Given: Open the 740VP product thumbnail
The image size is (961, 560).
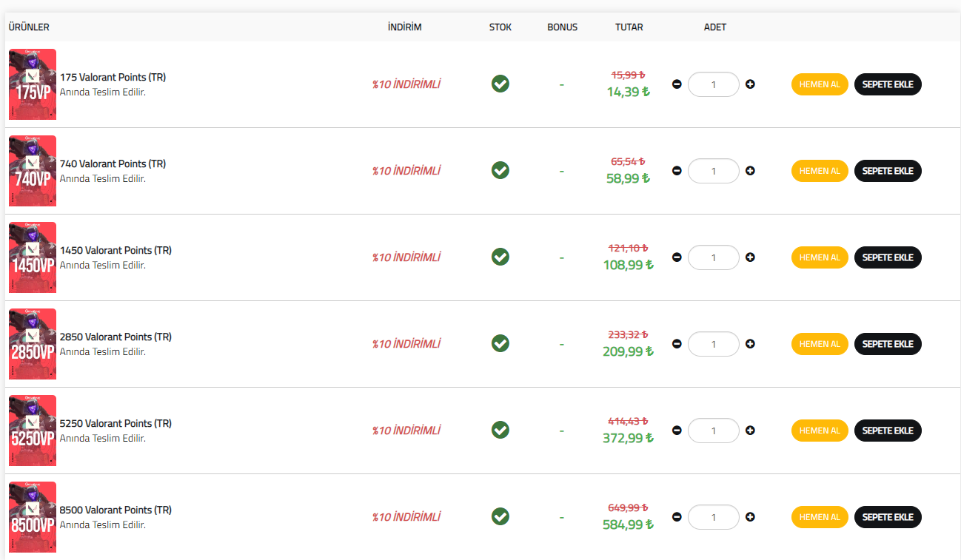Looking at the screenshot, I should click(x=33, y=171).
